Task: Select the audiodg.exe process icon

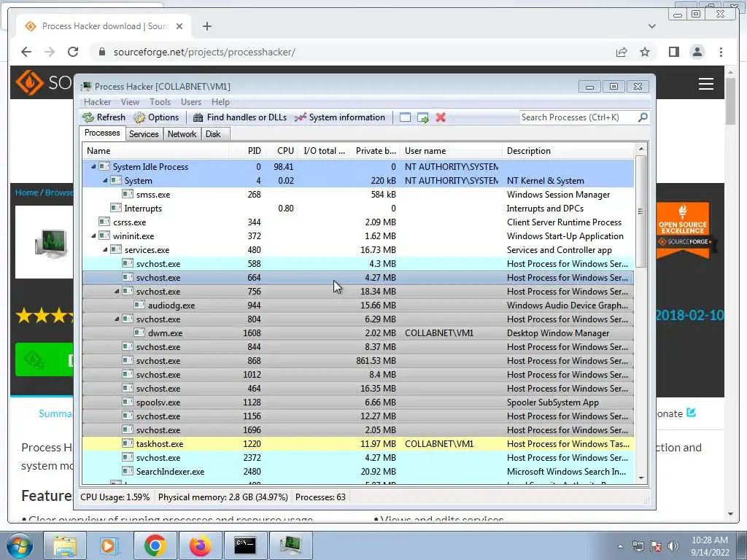Action: 139,305
